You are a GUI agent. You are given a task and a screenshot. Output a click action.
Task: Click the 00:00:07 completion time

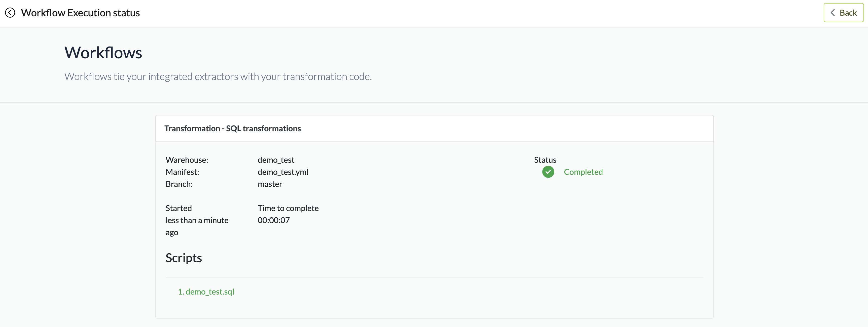273,220
